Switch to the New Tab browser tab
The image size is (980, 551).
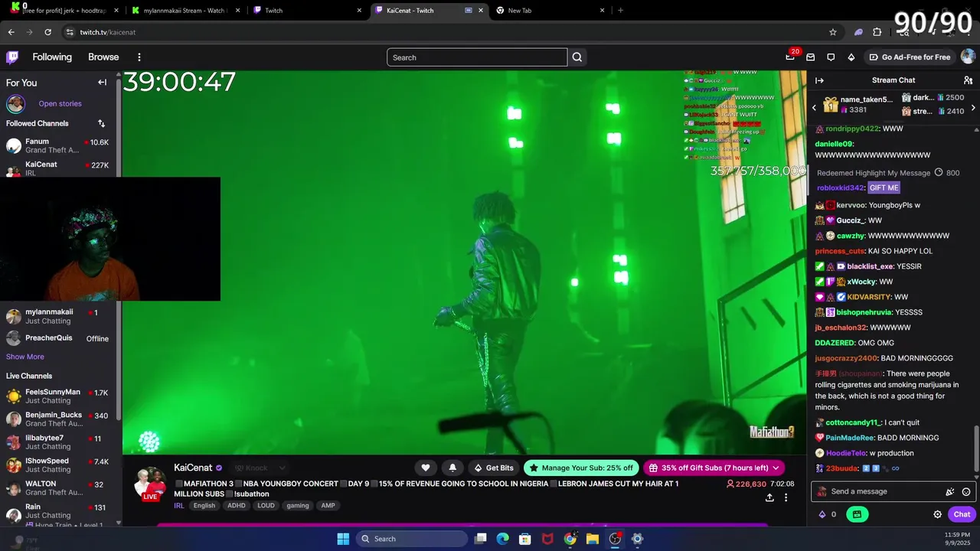[x=550, y=11]
